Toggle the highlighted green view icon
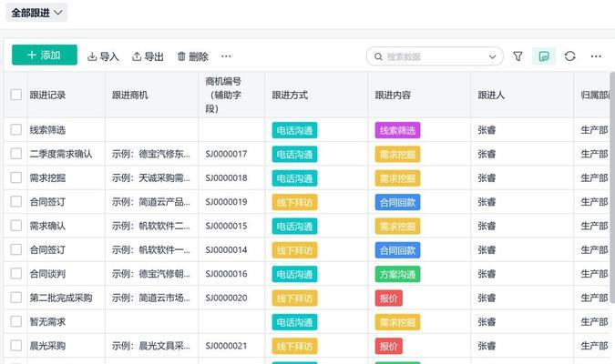615x364 pixels. pyautogui.click(x=544, y=56)
